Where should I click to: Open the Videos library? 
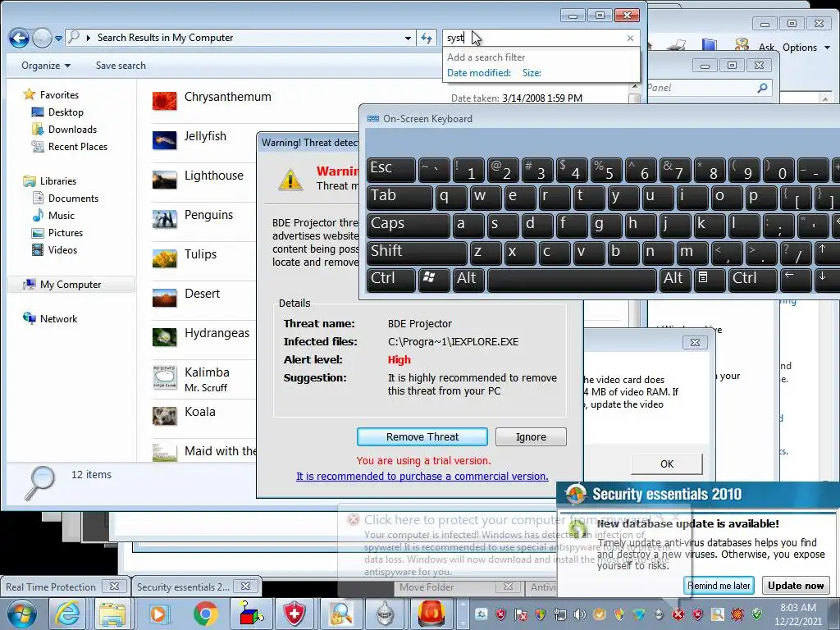pyautogui.click(x=62, y=249)
